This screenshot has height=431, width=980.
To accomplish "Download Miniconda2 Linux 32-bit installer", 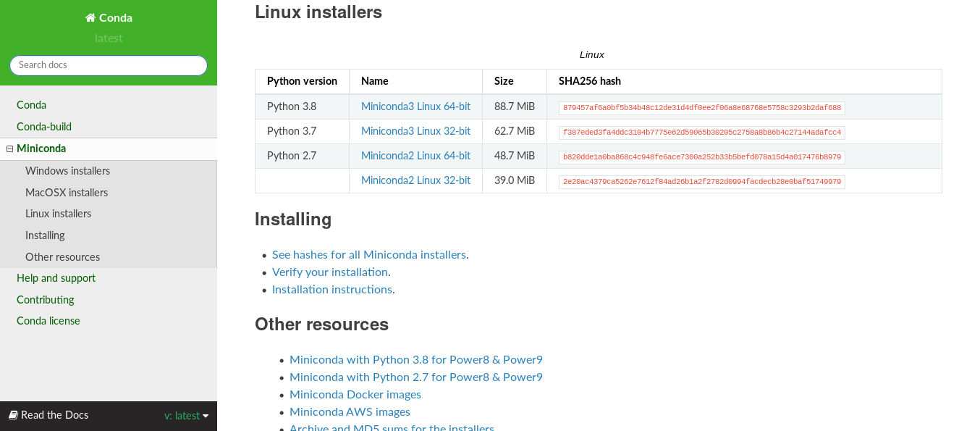I will [x=415, y=180].
